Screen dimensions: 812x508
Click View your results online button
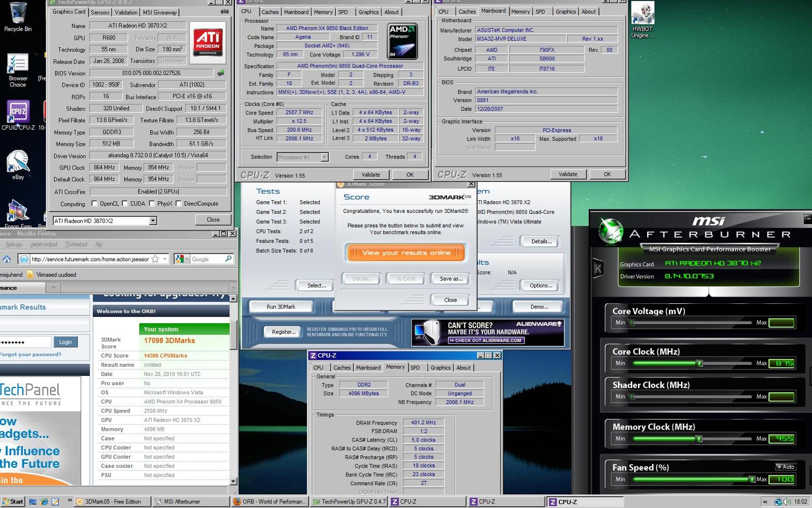click(x=406, y=252)
